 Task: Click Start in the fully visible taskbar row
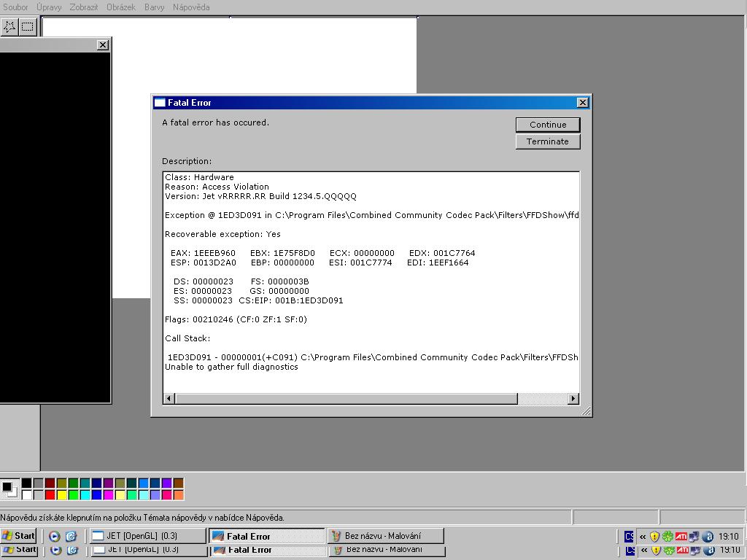[18, 536]
